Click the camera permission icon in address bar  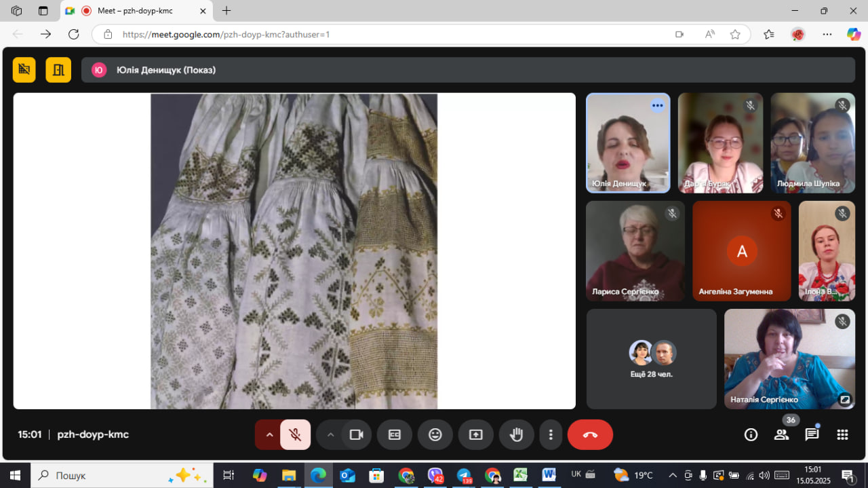coord(679,34)
